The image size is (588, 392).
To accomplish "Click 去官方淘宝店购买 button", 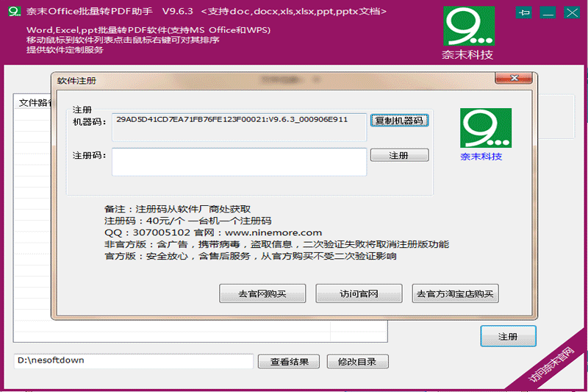I will tap(456, 293).
